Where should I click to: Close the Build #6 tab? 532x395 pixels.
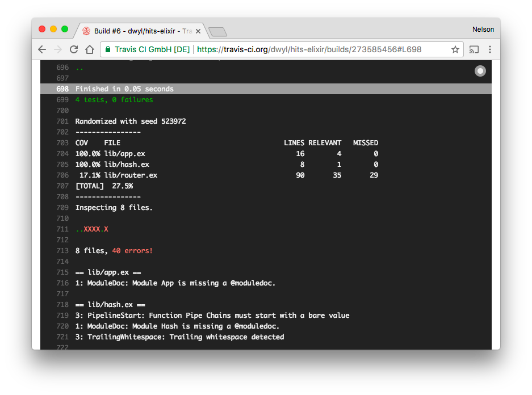coord(198,31)
